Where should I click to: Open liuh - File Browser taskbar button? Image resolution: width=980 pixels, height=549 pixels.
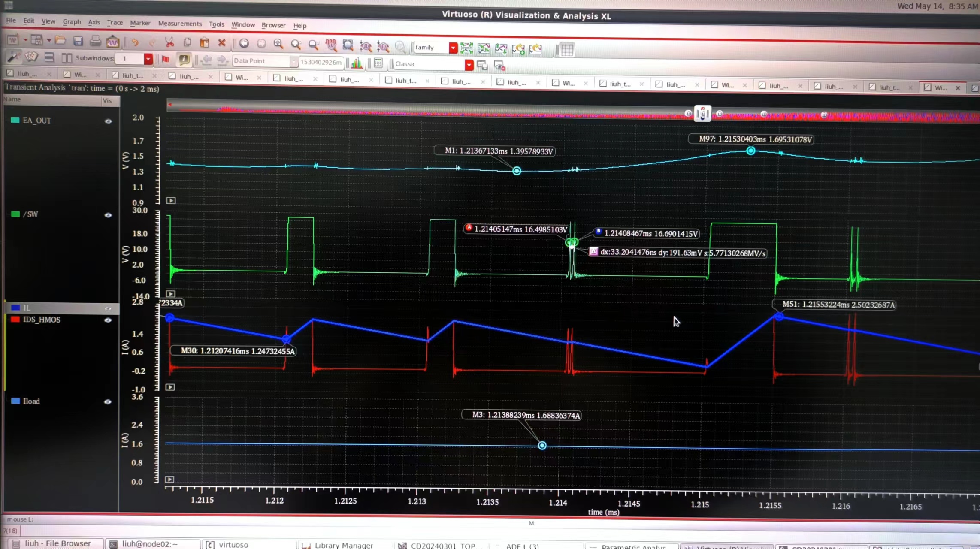pyautogui.click(x=57, y=543)
